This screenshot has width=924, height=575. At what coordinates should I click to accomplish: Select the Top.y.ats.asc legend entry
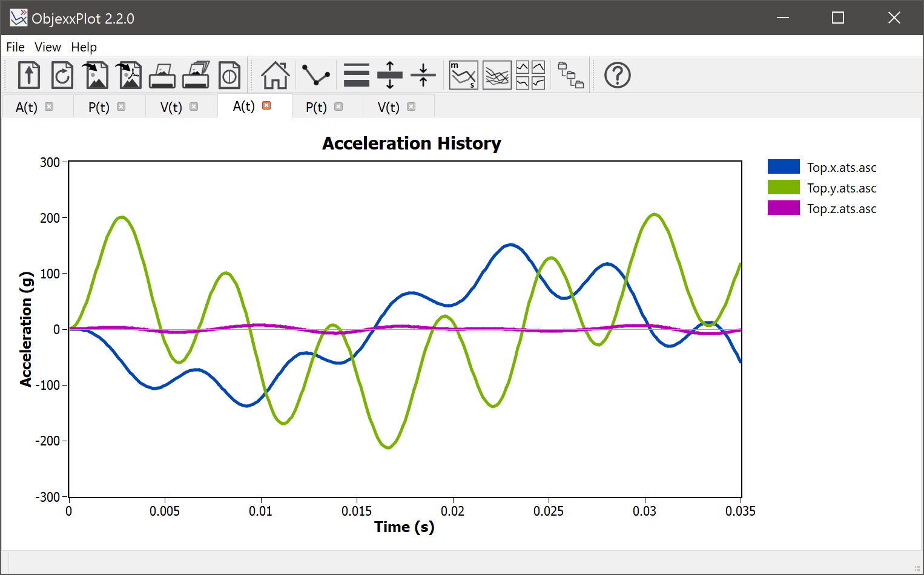coord(841,188)
